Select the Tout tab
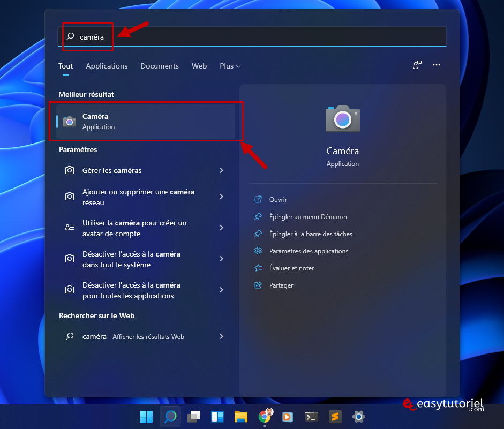 pyautogui.click(x=65, y=66)
